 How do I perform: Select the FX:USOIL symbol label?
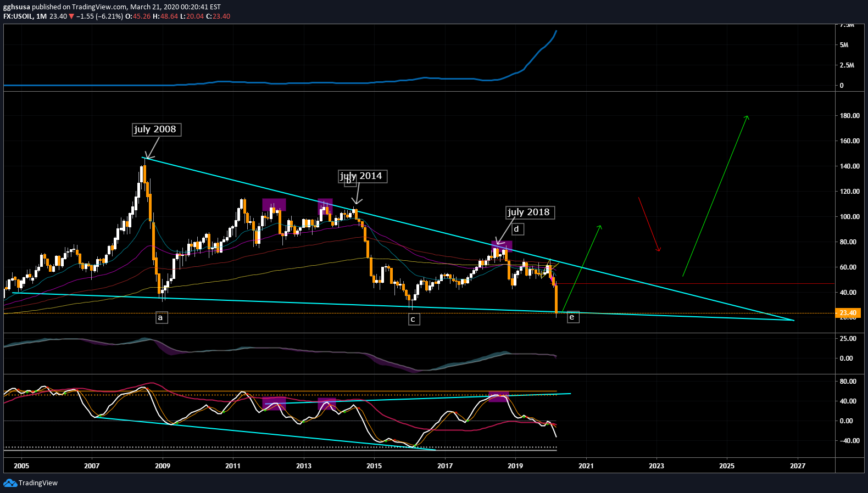point(18,16)
